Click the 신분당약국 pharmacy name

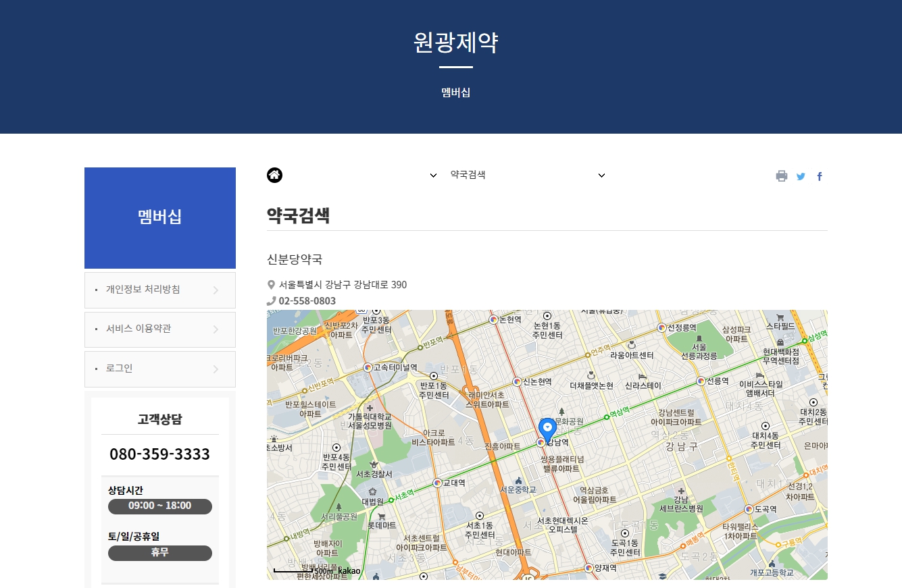pos(295,259)
